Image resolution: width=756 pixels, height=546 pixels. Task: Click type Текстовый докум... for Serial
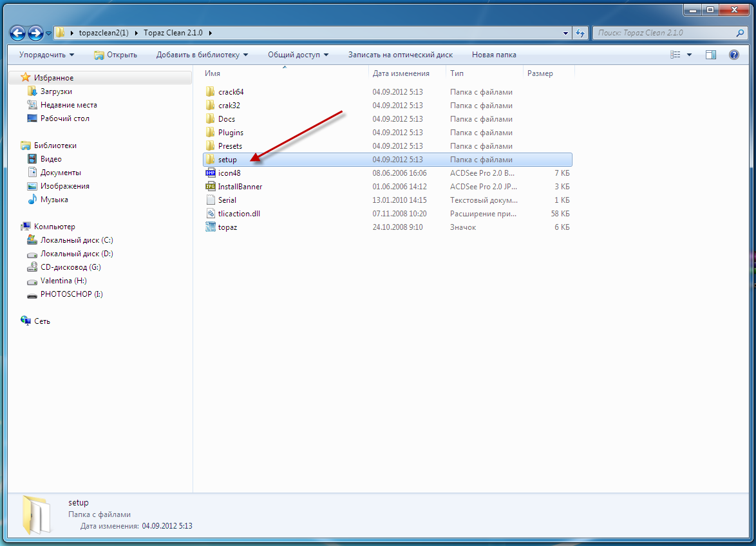484,200
